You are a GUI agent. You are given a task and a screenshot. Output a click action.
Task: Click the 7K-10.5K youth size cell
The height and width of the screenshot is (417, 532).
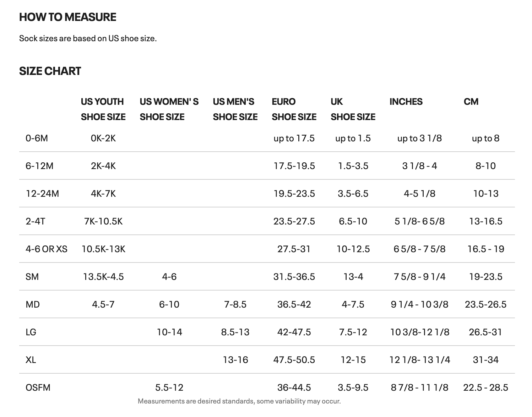[x=103, y=221]
